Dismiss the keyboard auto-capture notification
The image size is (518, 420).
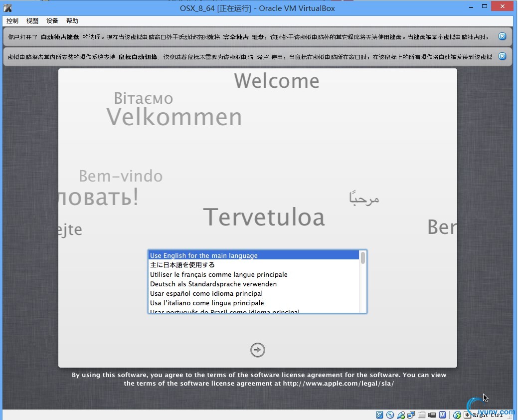[x=502, y=36]
